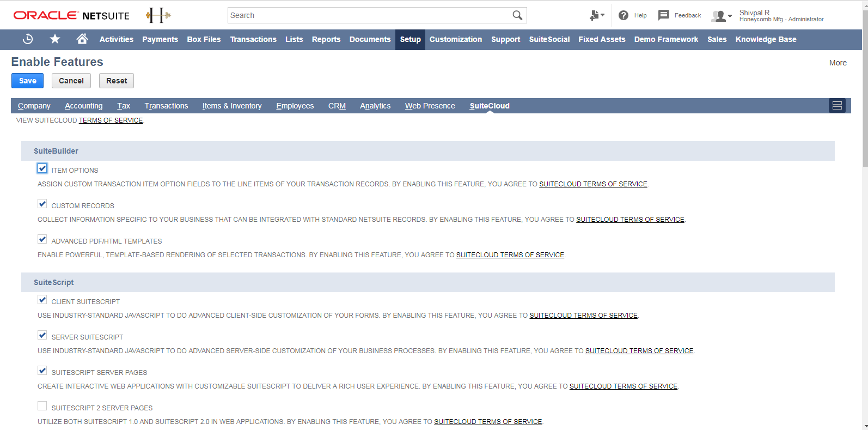Switch to the Employees subtab
868x430 pixels.
pyautogui.click(x=295, y=106)
